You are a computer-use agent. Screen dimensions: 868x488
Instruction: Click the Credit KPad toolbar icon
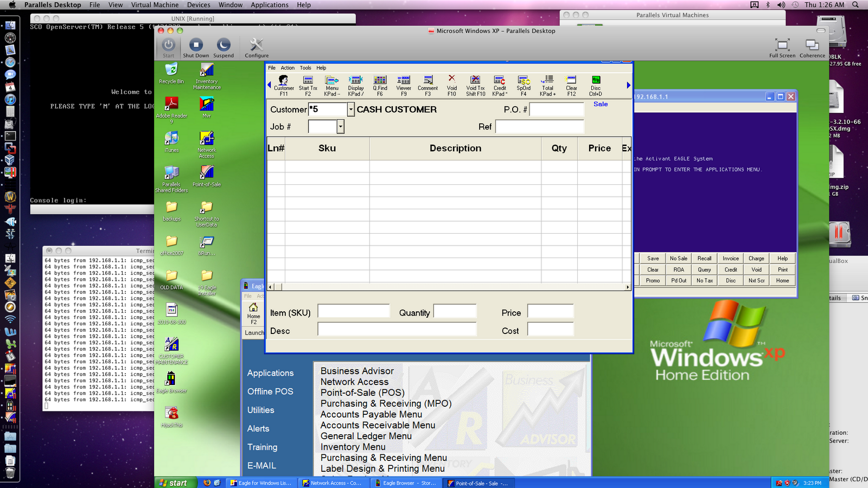(500, 86)
